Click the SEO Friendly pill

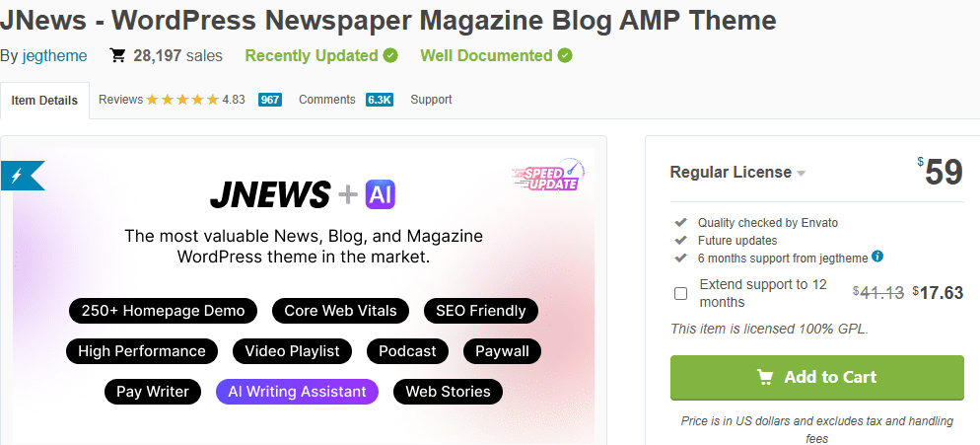(x=480, y=311)
